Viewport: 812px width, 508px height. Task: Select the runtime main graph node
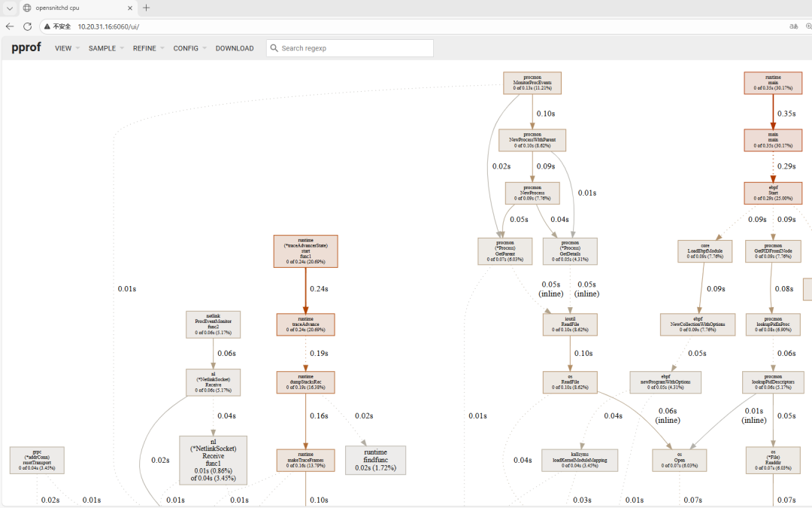coord(772,83)
